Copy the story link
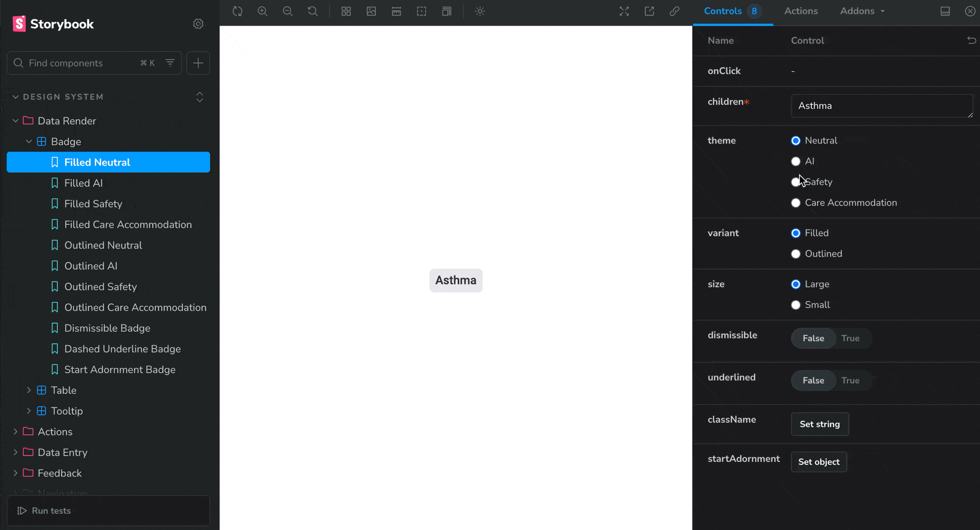Screen dimensions: 980x530 675,11
